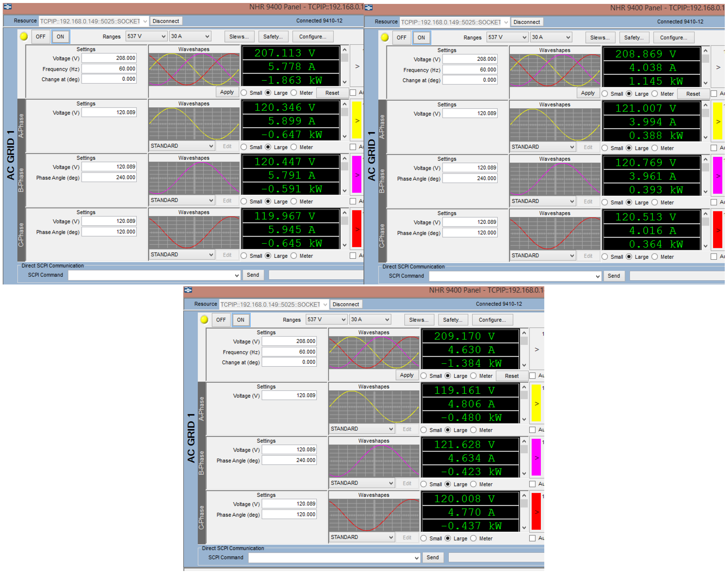Screen dimensions: 728x574
Task: Click the Frequency (Hz) field in the top-right panel
Action: point(470,70)
